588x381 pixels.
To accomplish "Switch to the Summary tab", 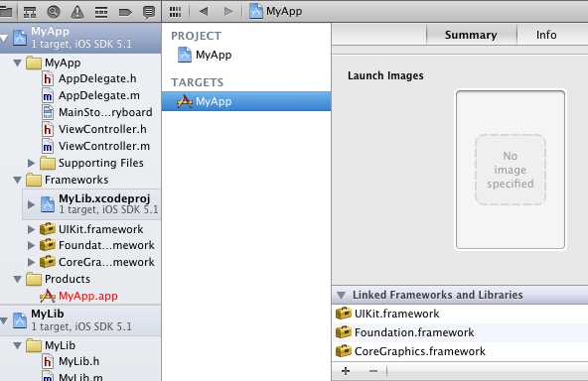I will click(x=471, y=35).
